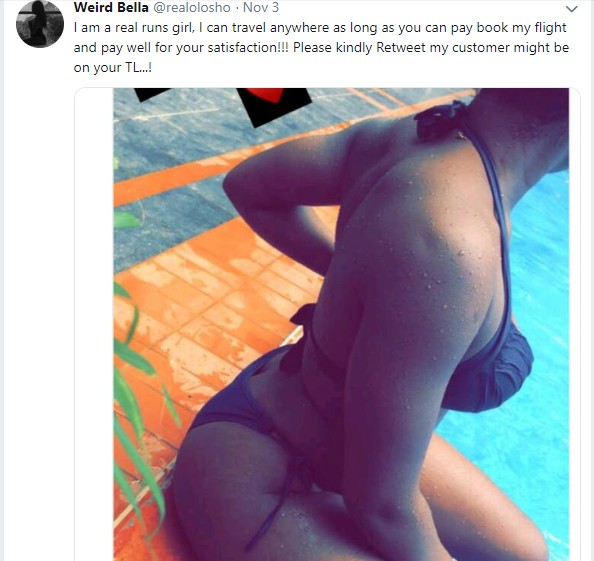Select the tweet text body to open tweet
Screen dimensions: 594x561
[x=321, y=47]
